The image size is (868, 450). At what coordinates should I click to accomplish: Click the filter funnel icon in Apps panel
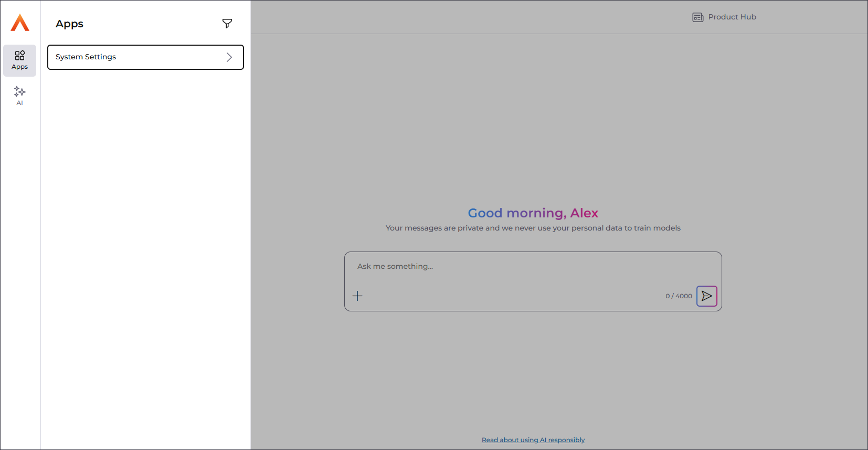click(227, 24)
